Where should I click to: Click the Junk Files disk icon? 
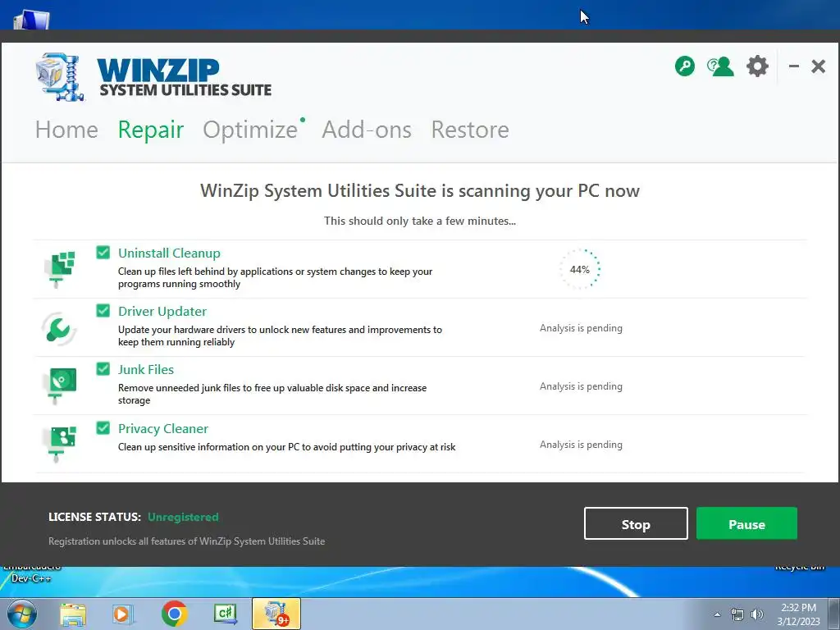tap(59, 386)
